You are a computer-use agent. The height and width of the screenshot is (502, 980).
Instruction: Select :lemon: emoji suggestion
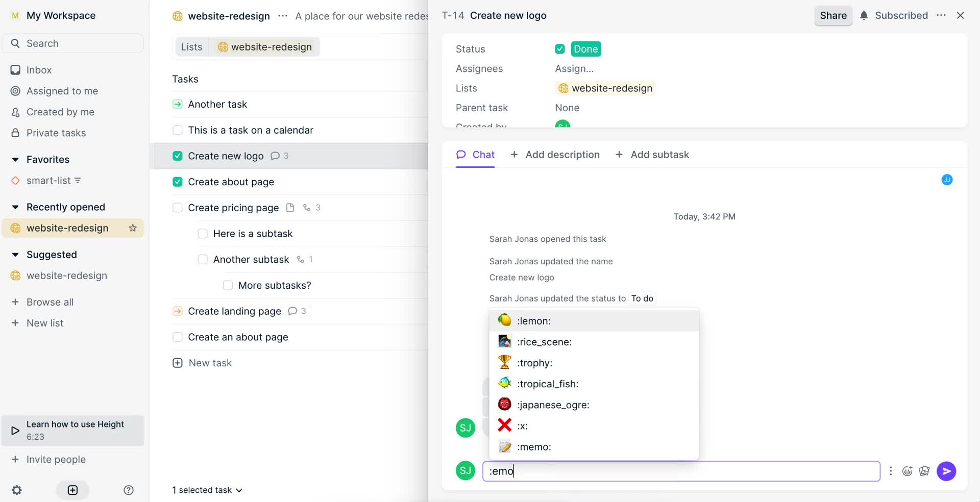pos(594,321)
